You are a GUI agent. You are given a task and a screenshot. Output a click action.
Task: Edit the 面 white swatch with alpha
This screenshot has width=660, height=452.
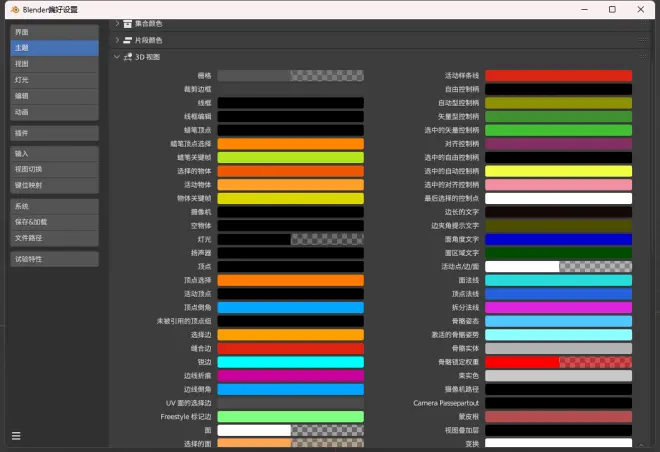click(x=290, y=430)
